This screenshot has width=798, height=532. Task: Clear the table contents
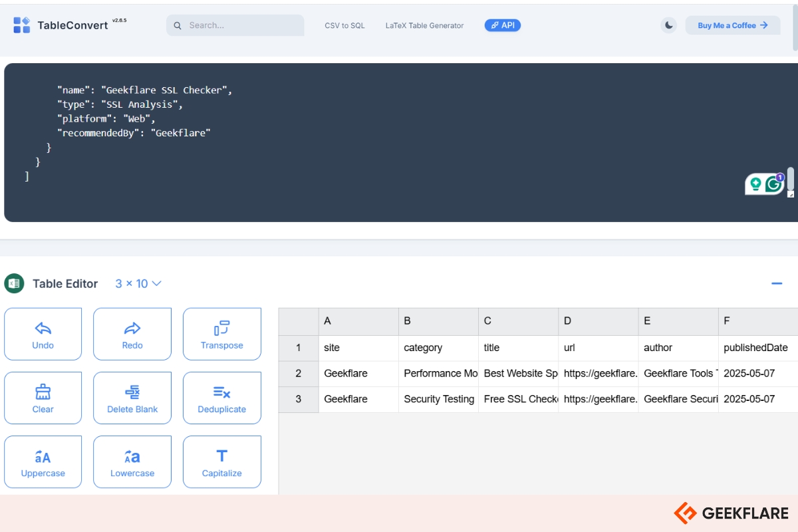click(x=43, y=398)
